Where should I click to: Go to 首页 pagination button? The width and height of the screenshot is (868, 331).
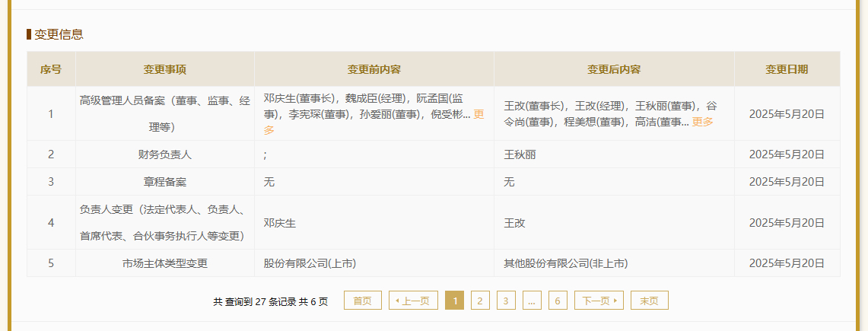363,301
